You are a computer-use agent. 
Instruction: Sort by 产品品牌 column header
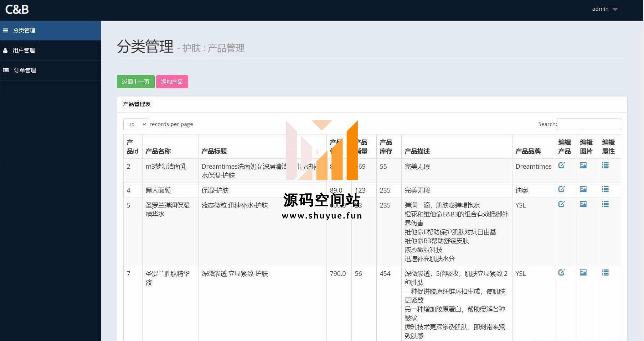click(x=534, y=147)
